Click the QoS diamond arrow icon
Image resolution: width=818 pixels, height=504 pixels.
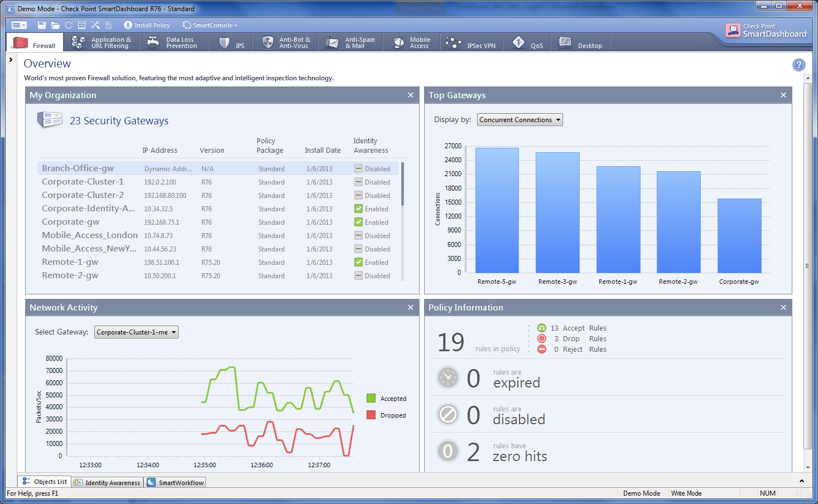pos(518,42)
